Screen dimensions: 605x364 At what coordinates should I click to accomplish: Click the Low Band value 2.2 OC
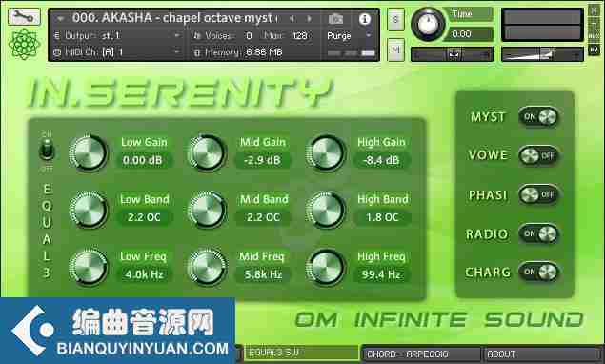[x=144, y=217]
